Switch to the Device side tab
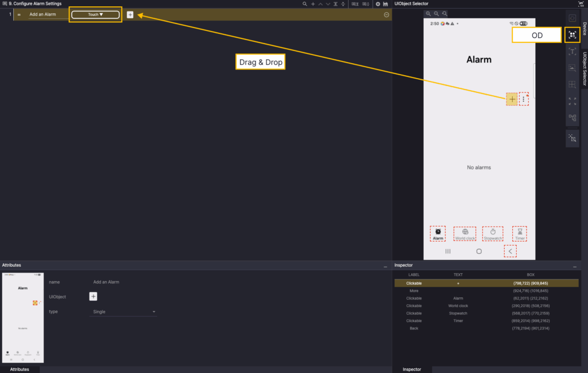588x373 pixels. pyautogui.click(x=584, y=29)
